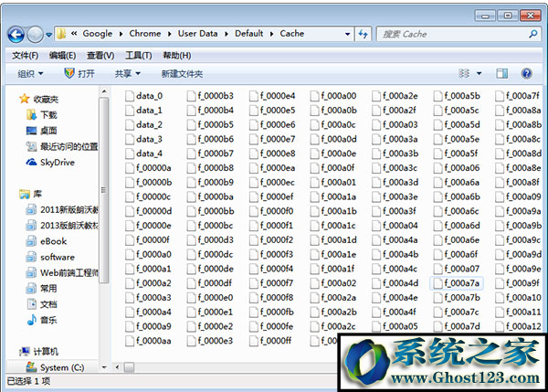This screenshot has width=548, height=392.
Task: Open the 共享 dropdown menu
Action: (128, 74)
